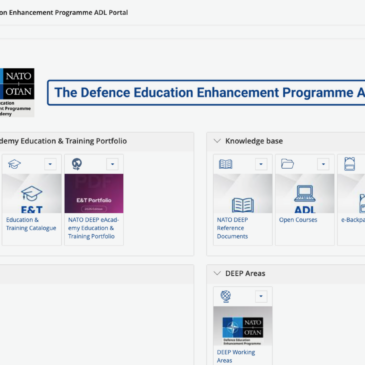Open the e-Backpack link
Screen dimensions: 365x365
[x=353, y=220]
